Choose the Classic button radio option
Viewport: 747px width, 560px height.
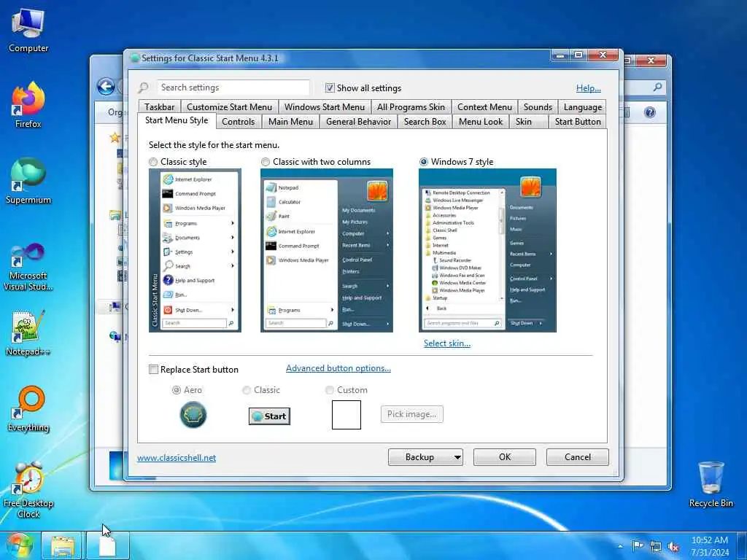[247, 390]
